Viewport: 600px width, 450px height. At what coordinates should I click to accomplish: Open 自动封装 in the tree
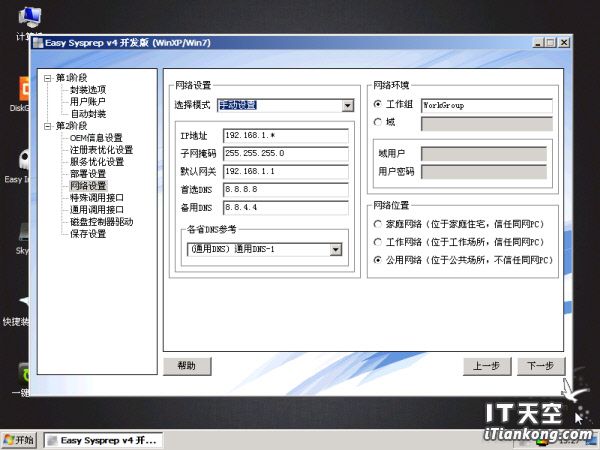(x=88, y=114)
